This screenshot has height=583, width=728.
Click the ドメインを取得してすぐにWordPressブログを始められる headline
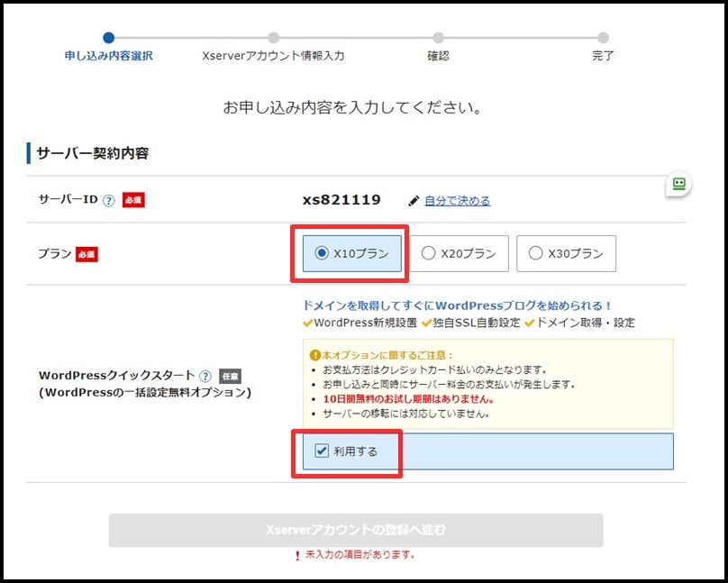click(457, 305)
